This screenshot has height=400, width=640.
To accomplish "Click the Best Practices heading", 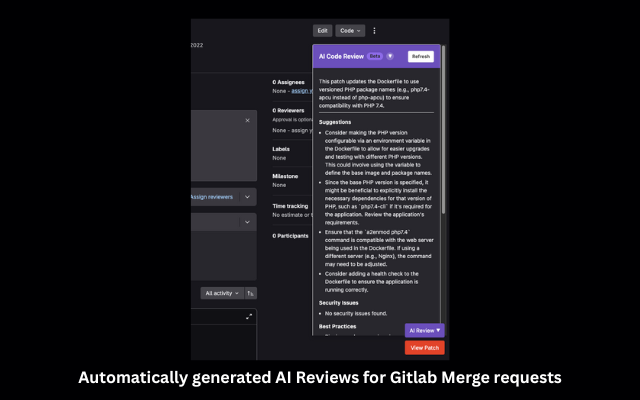I will (x=337, y=327).
